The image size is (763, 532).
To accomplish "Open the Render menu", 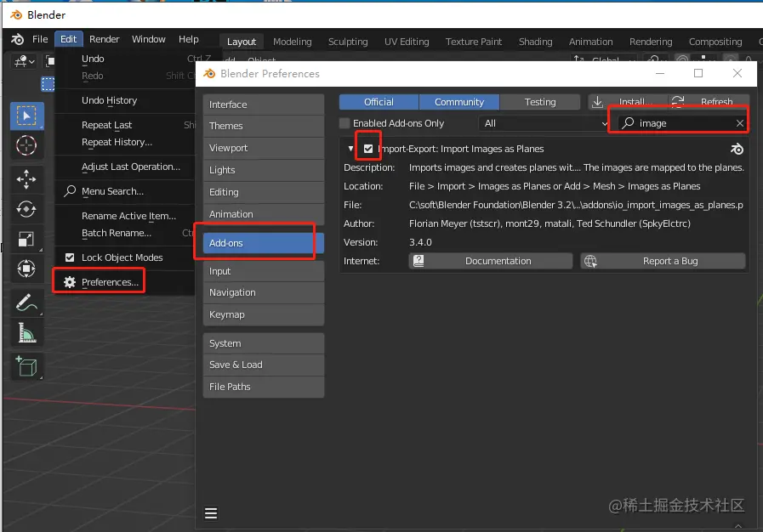I will (x=104, y=39).
